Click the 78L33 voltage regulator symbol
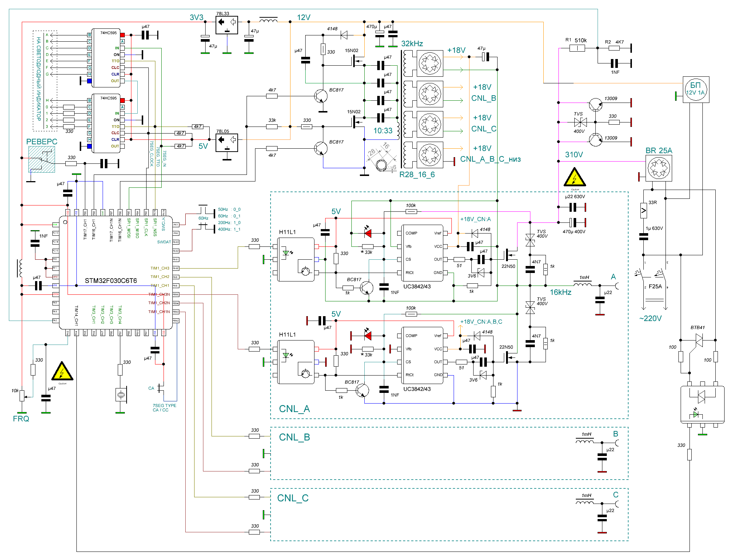Viewport: 736px width, 560px height. point(227,25)
